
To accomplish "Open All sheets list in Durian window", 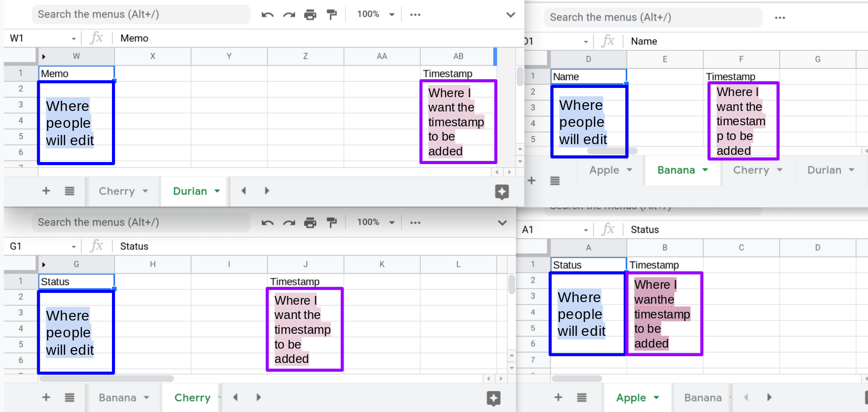I will (x=70, y=191).
